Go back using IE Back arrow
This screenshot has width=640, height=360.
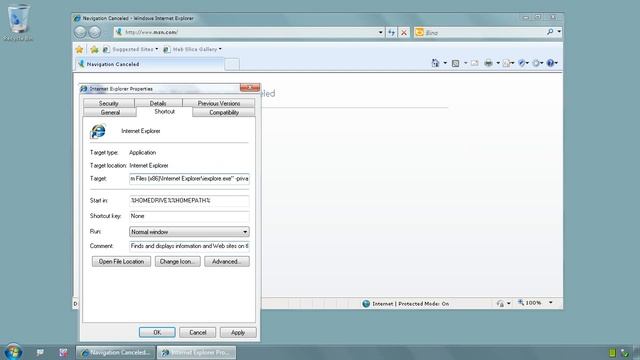click(80, 32)
